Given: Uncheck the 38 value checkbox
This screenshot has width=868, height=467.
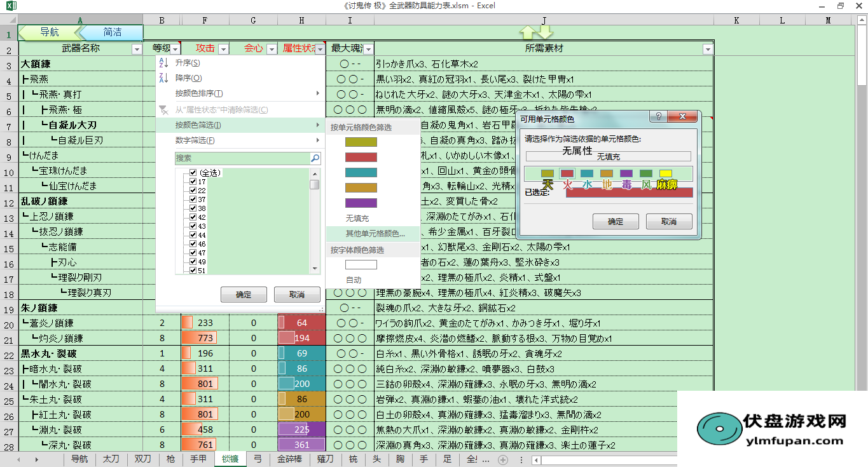Looking at the screenshot, I should [x=193, y=208].
